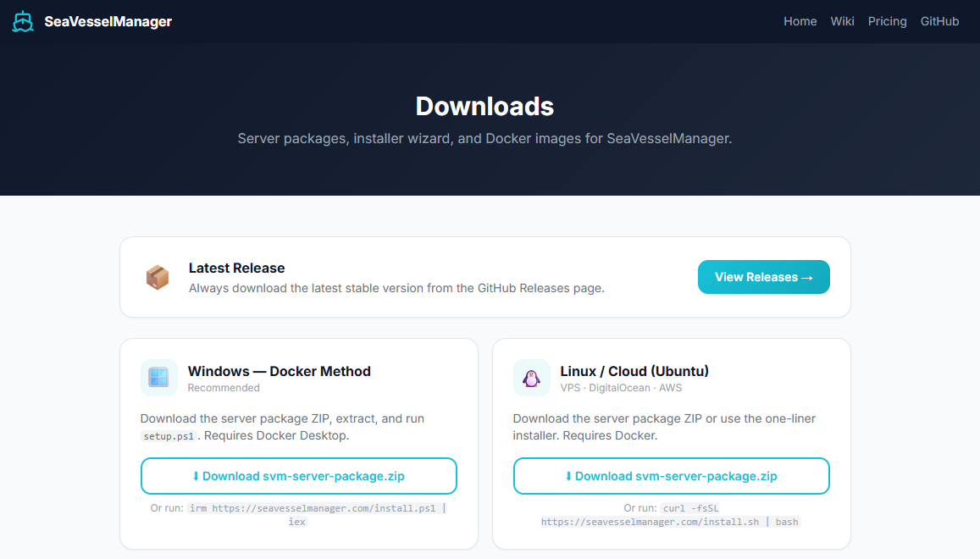Image resolution: width=980 pixels, height=559 pixels.
Task: Click the Latest Release heading
Action: [x=237, y=268]
